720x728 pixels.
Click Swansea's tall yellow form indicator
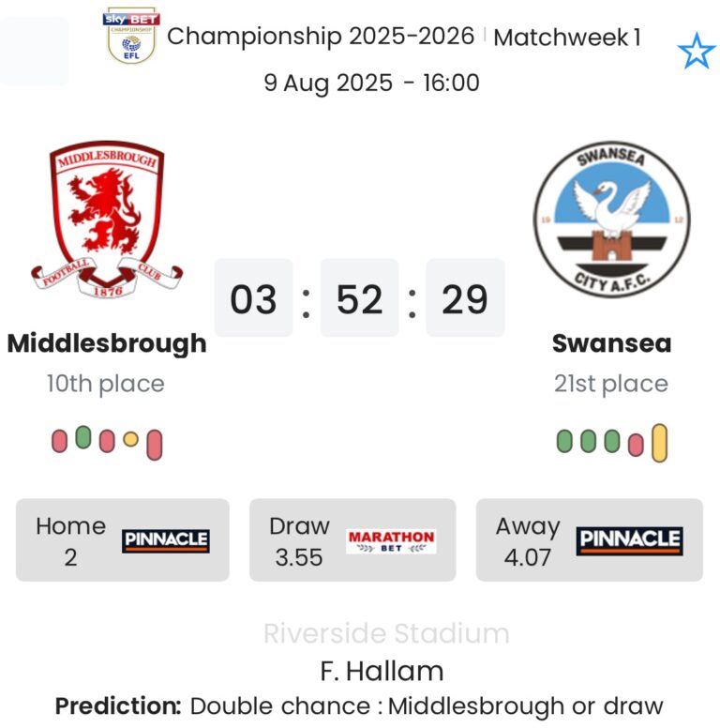click(659, 443)
